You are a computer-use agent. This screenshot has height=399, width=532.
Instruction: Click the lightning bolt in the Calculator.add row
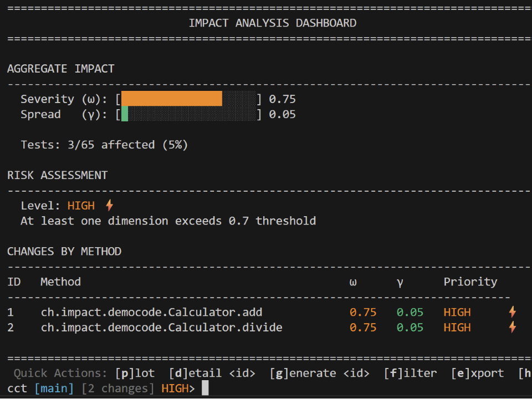click(512, 312)
